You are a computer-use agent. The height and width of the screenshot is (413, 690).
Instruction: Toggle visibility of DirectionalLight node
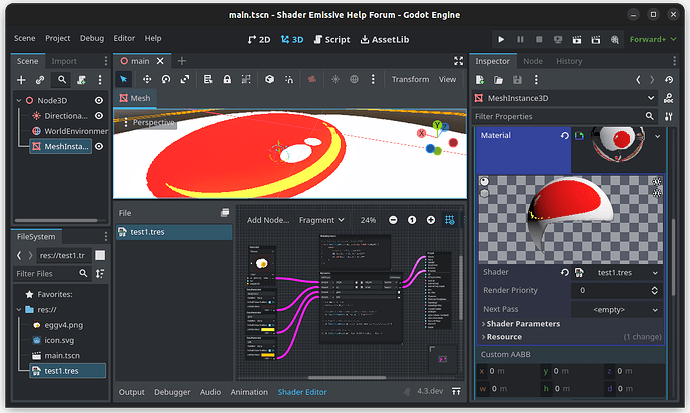click(x=99, y=116)
